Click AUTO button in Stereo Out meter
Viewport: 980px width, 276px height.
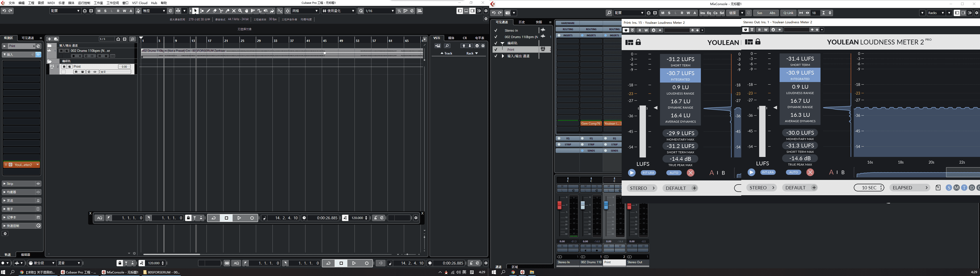[793, 172]
